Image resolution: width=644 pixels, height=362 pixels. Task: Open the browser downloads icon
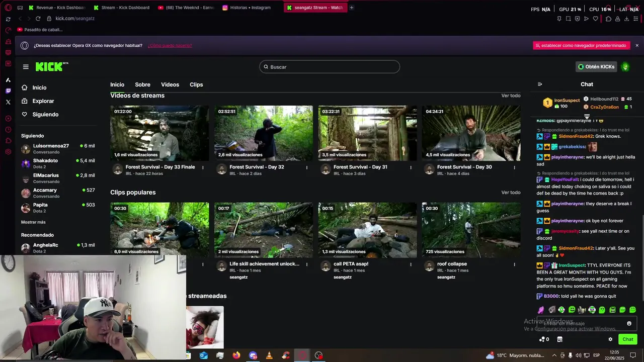pyautogui.click(x=627, y=19)
